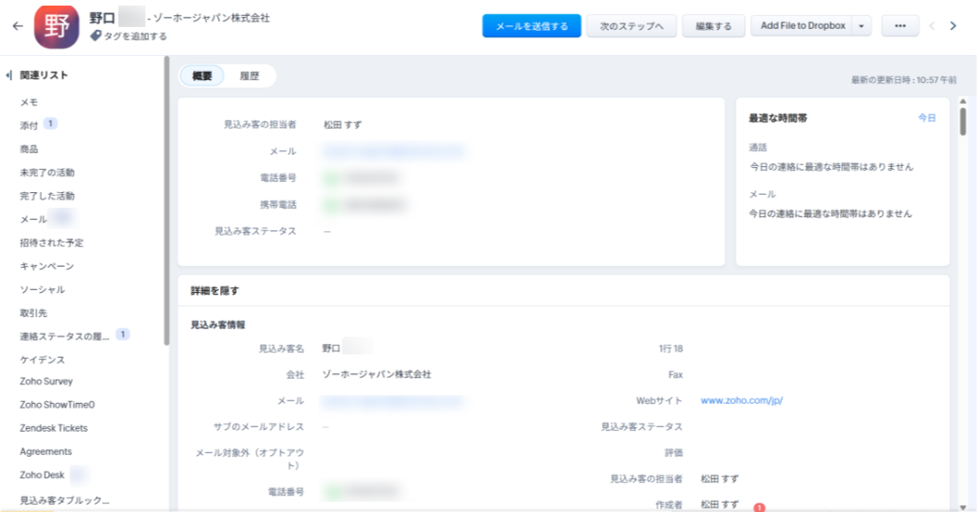Screen dimensions: 980x512
Task: Click the back arrow beside the avatar
Action: coord(17,26)
